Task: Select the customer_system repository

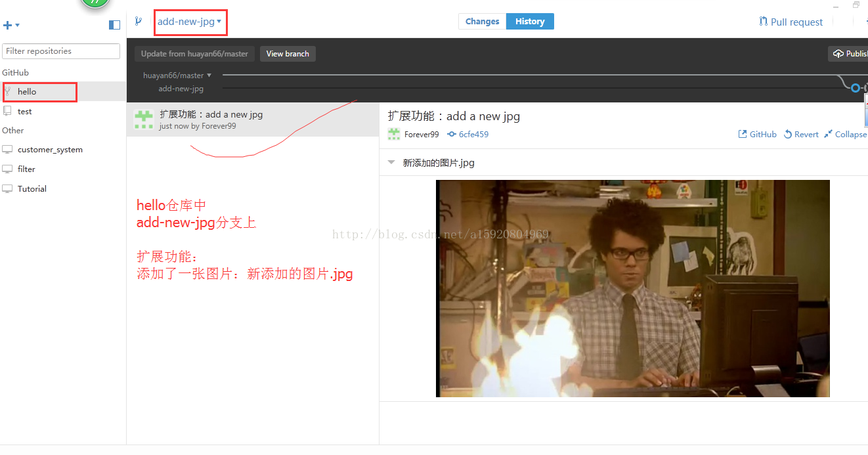Action: tap(63, 150)
